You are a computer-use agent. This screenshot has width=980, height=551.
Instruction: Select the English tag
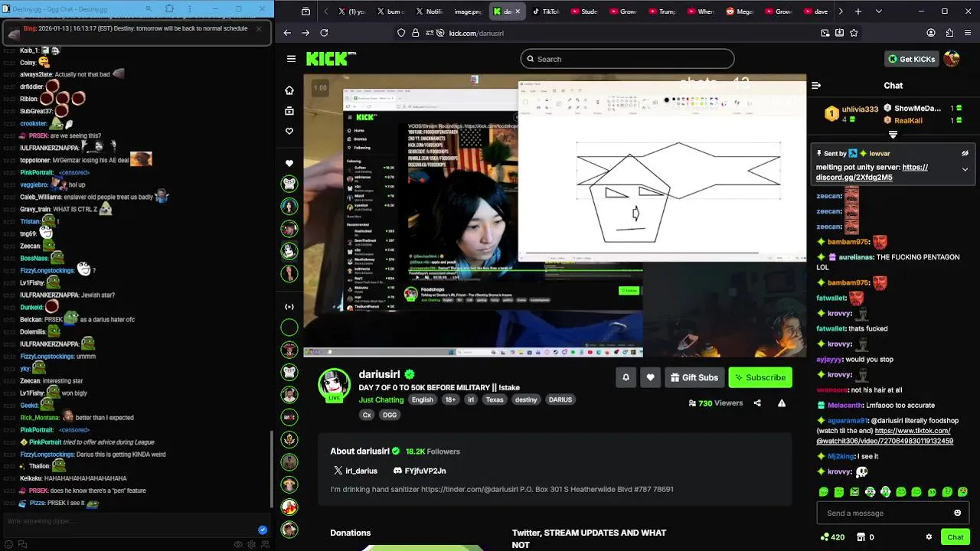tap(422, 399)
